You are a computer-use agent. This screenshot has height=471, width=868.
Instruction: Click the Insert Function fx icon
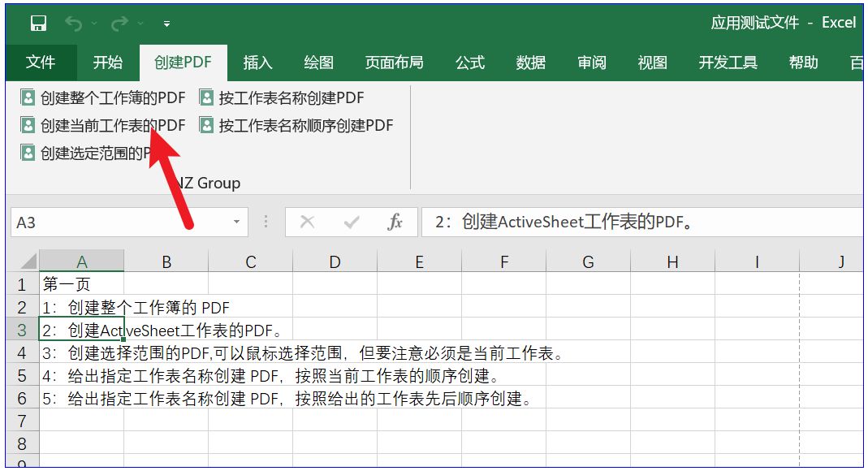click(395, 223)
